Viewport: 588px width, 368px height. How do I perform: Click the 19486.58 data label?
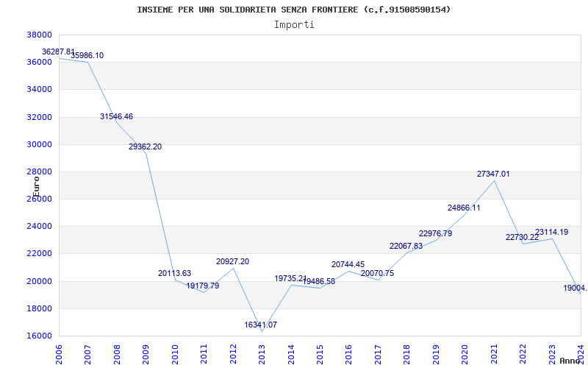pyautogui.click(x=319, y=282)
